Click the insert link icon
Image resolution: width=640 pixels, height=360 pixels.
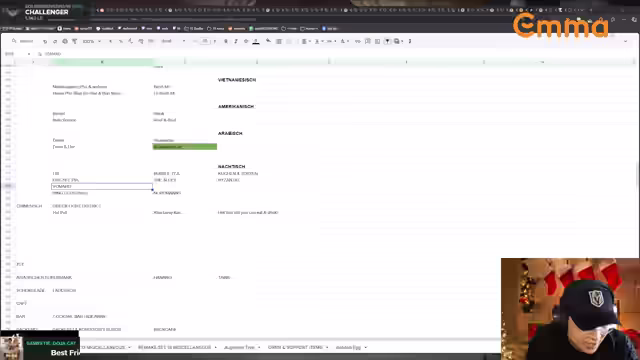click(358, 41)
